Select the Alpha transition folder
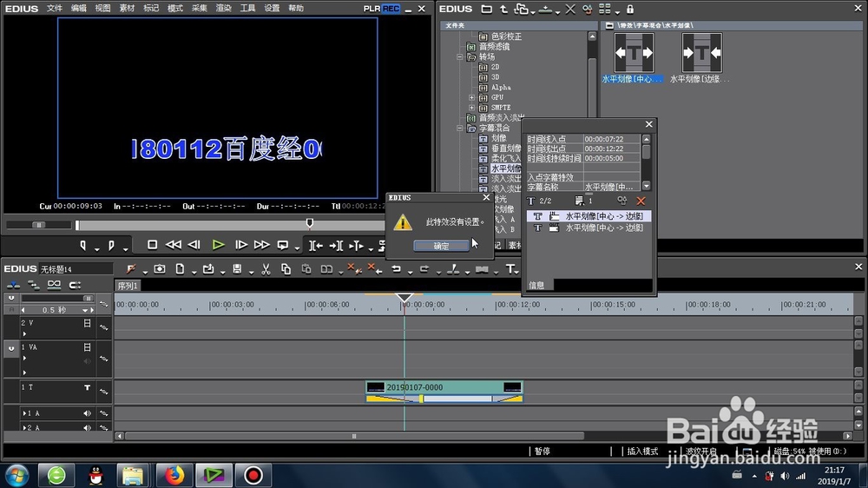The height and width of the screenshot is (488, 868). [x=501, y=88]
